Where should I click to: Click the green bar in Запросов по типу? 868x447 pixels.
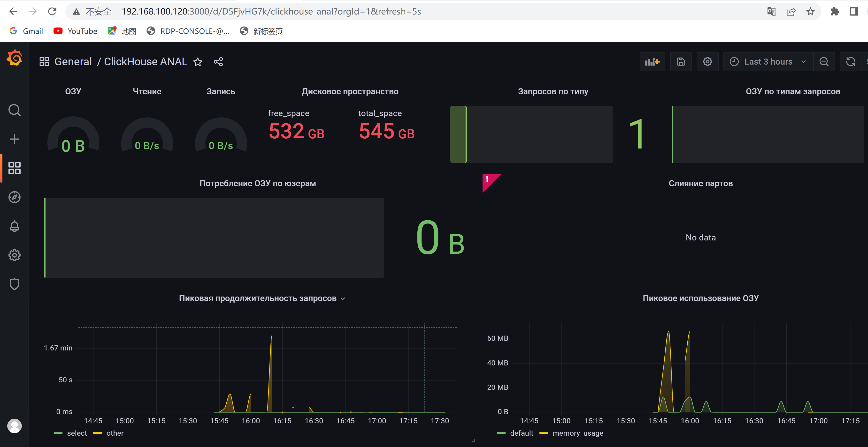tap(459, 134)
